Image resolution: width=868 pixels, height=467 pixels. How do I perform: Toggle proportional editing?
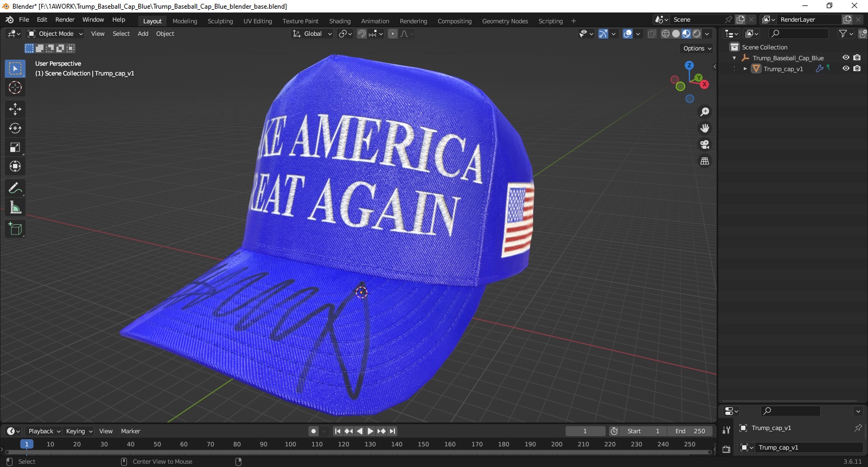click(x=393, y=34)
